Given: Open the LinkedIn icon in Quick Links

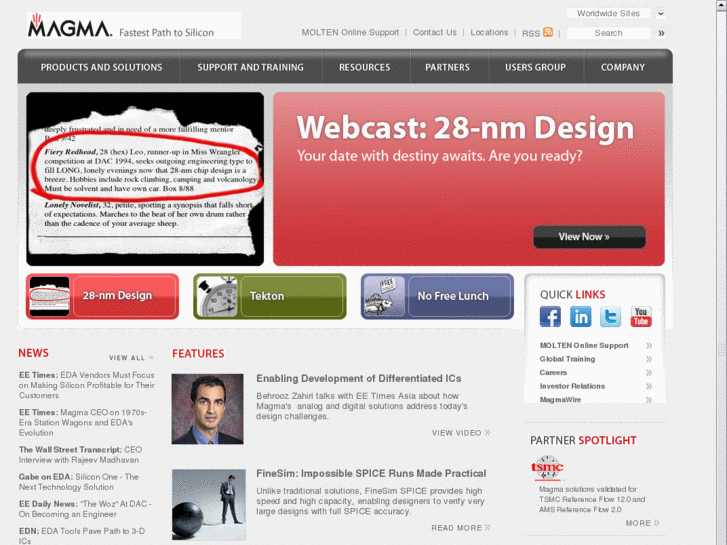Looking at the screenshot, I should (580, 317).
